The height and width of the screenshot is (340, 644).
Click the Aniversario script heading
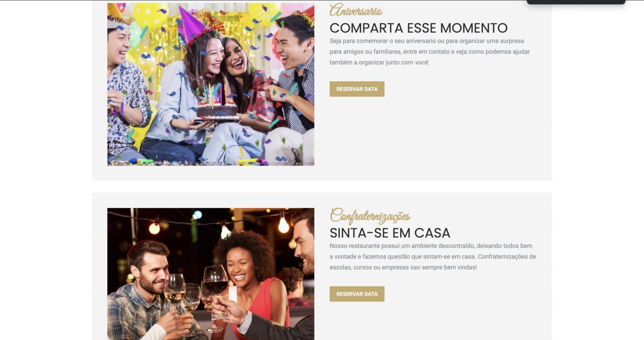point(356,10)
